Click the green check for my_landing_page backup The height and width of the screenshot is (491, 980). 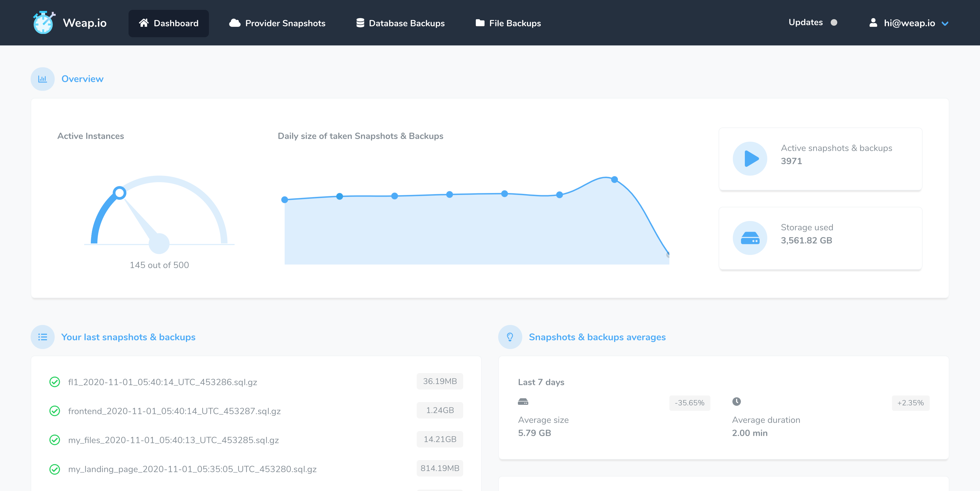coord(55,469)
